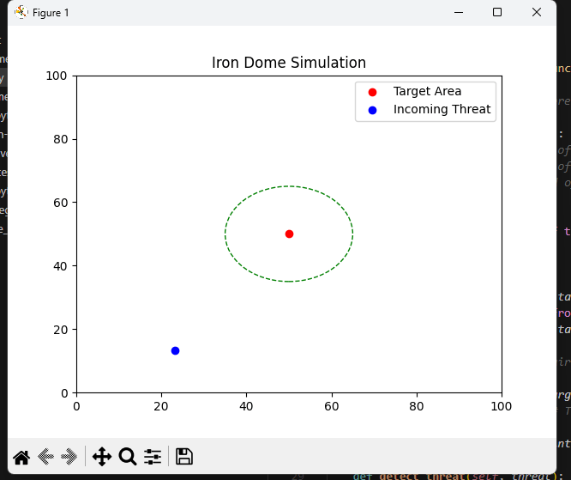Click the 'Figure 1' window title text
Viewport: 571px width, 480px height.
pos(51,13)
